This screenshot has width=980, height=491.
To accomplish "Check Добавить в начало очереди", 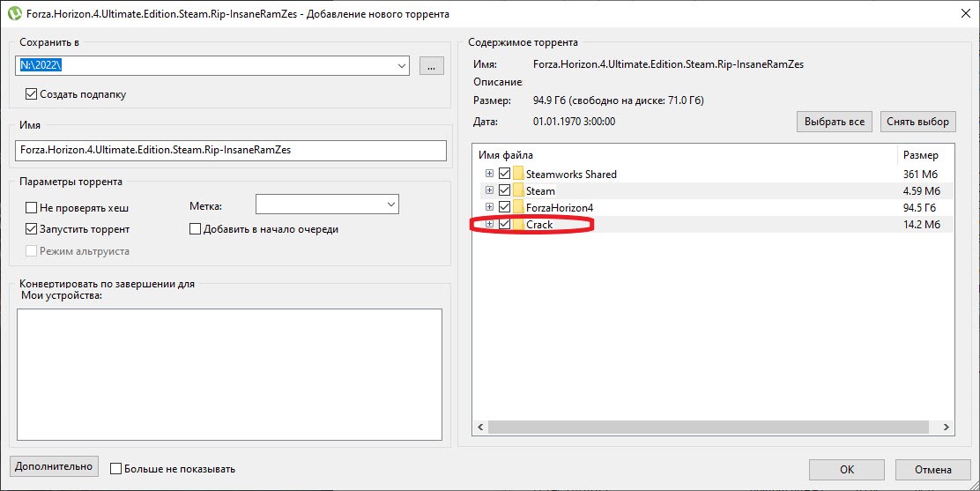I will click(195, 229).
